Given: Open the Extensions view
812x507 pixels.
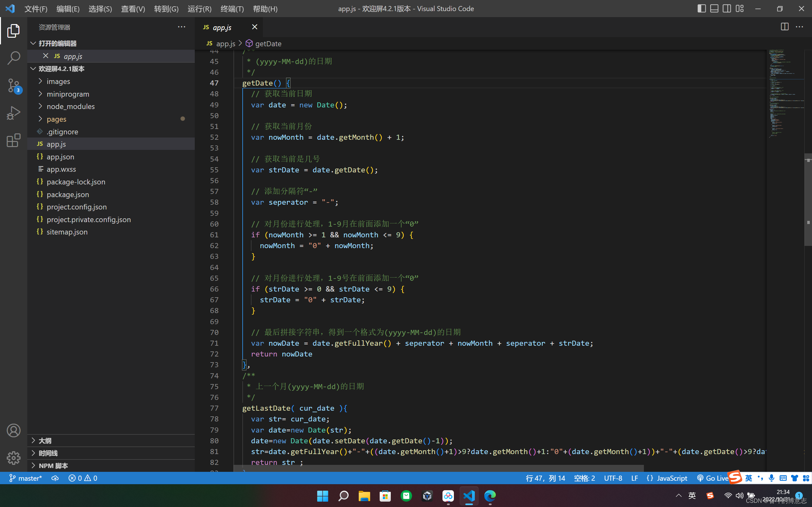Looking at the screenshot, I should (x=13, y=140).
